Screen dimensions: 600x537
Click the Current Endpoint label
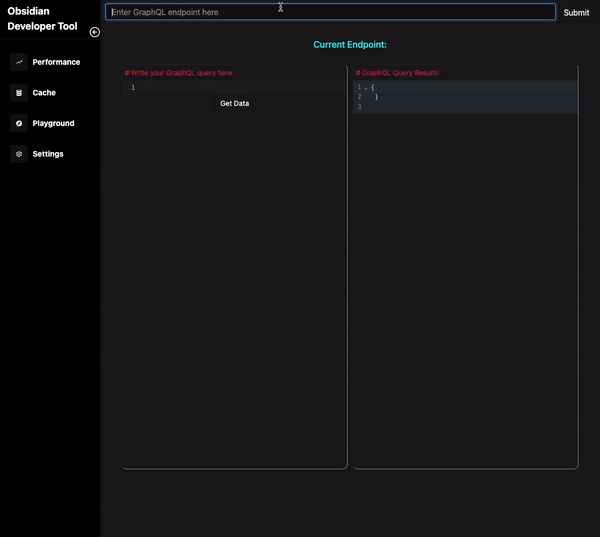click(x=350, y=44)
